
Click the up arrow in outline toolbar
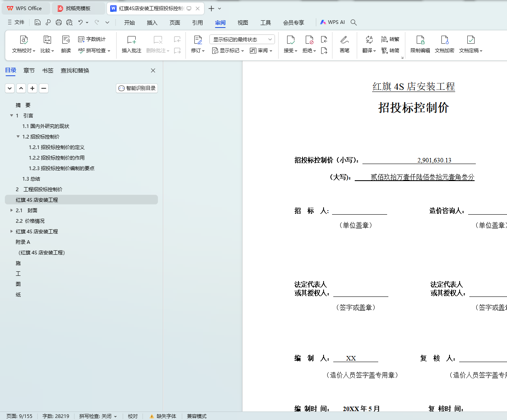pyautogui.click(x=21, y=88)
